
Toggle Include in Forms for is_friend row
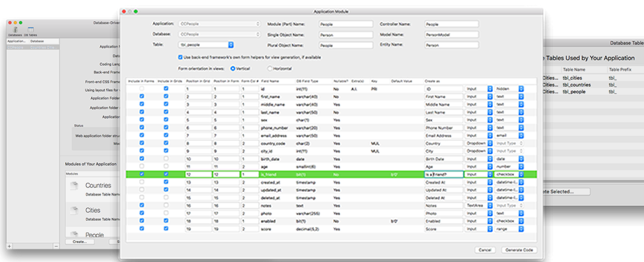click(142, 174)
